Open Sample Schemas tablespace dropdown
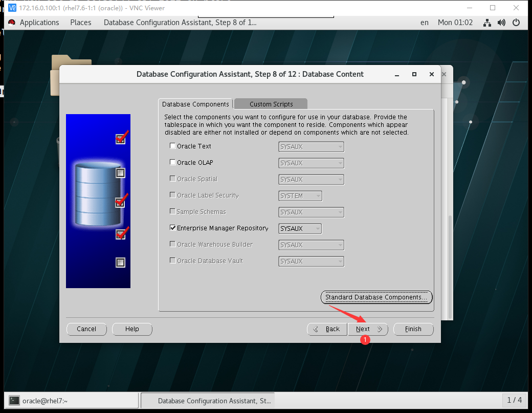Image resolution: width=532 pixels, height=413 pixels. pos(312,212)
